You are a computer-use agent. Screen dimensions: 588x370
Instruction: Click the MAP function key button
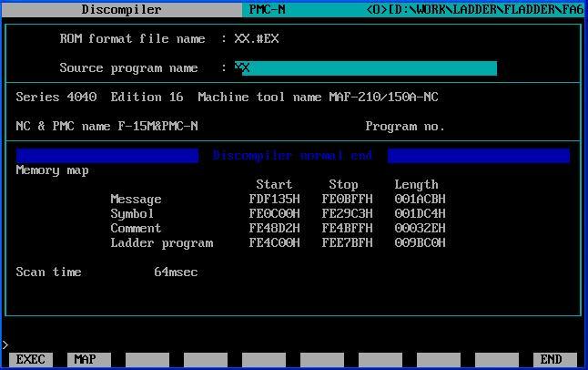89,359
